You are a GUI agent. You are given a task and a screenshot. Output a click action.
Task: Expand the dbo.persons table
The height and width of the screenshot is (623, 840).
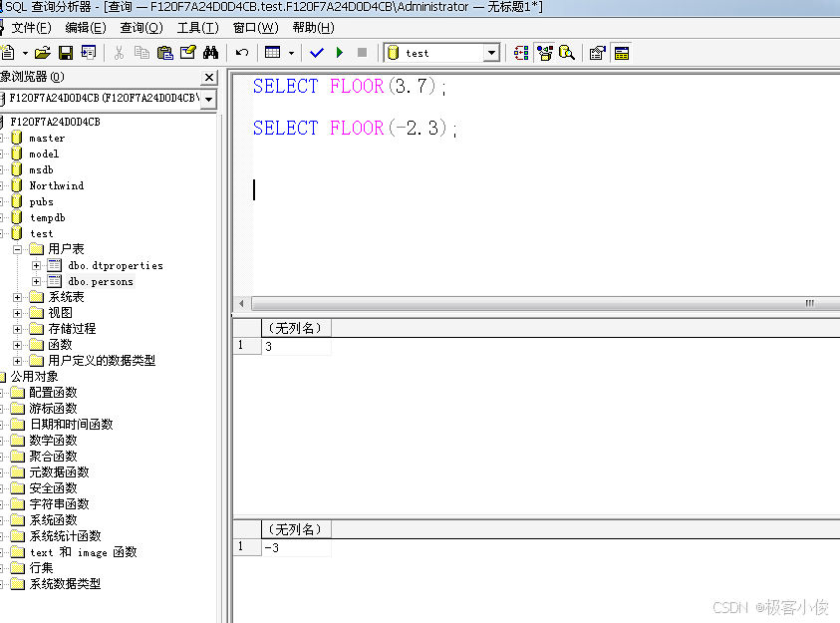[36, 281]
